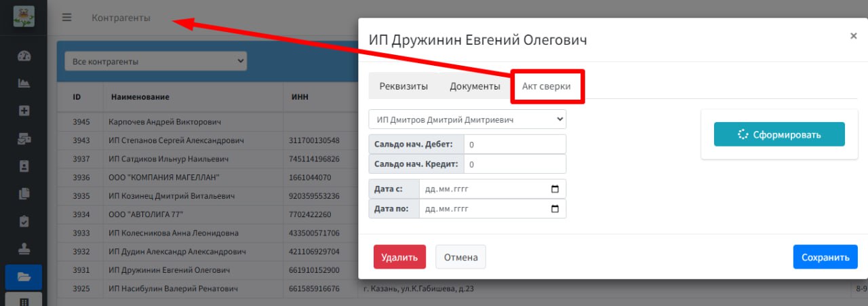868x306 pixels.
Task: Open the contact card icon in sidebar
Action: (x=24, y=166)
